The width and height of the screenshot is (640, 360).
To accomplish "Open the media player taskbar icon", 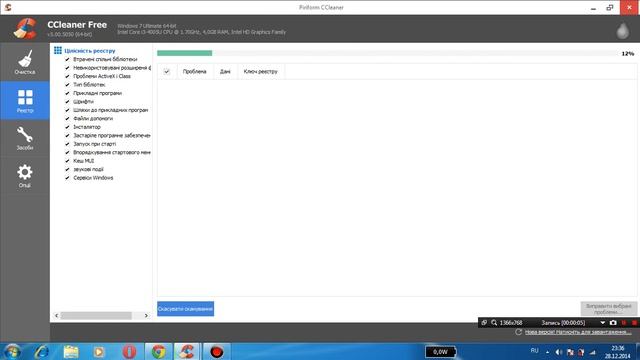I will (x=99, y=351).
